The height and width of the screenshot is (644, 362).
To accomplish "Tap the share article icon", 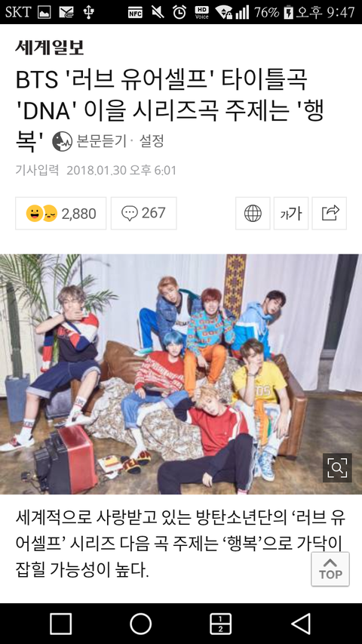I will click(329, 213).
